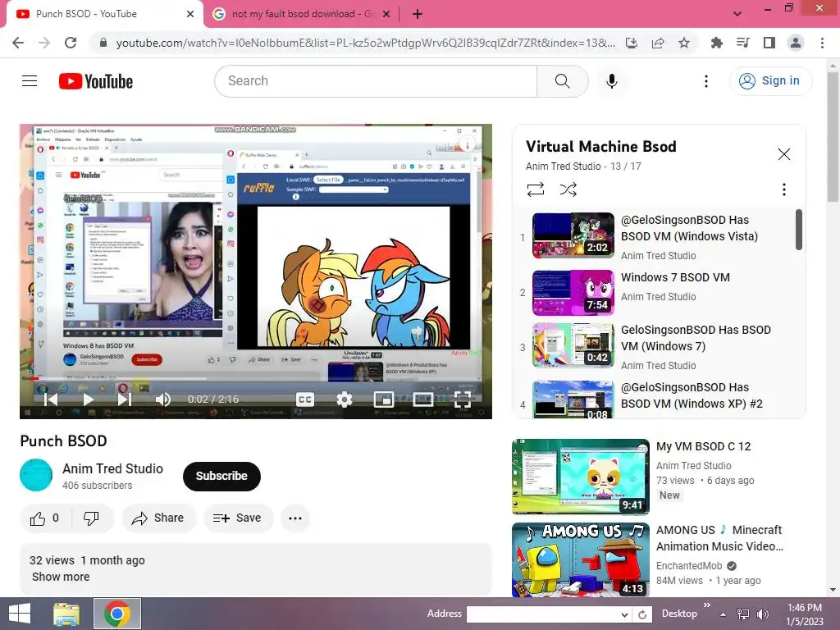Click the search magnifier button
840x630 pixels.
coord(563,81)
